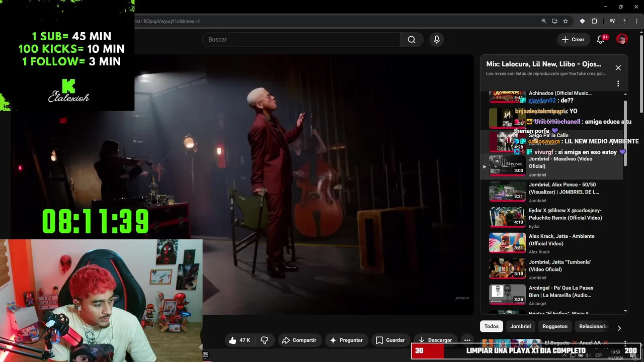Open the Jombriel, Alex Ponce - 50/50 video thumbnail
644x362 pixels.
pos(507,191)
